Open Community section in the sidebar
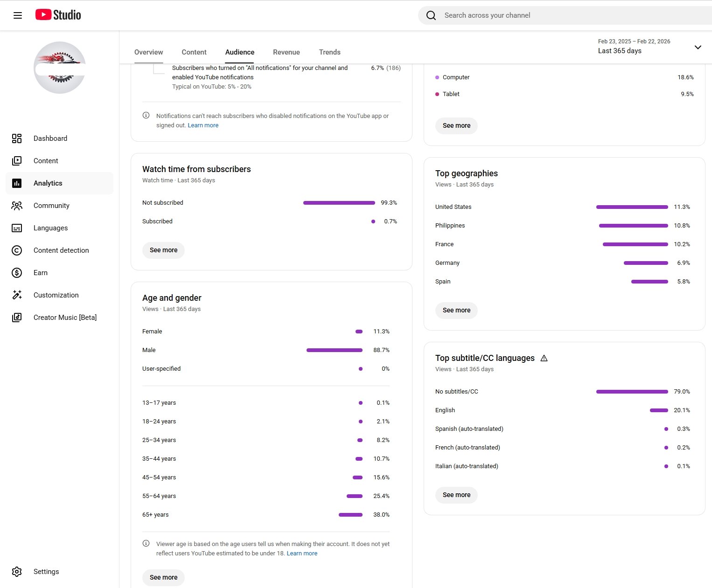712x588 pixels. tap(51, 206)
